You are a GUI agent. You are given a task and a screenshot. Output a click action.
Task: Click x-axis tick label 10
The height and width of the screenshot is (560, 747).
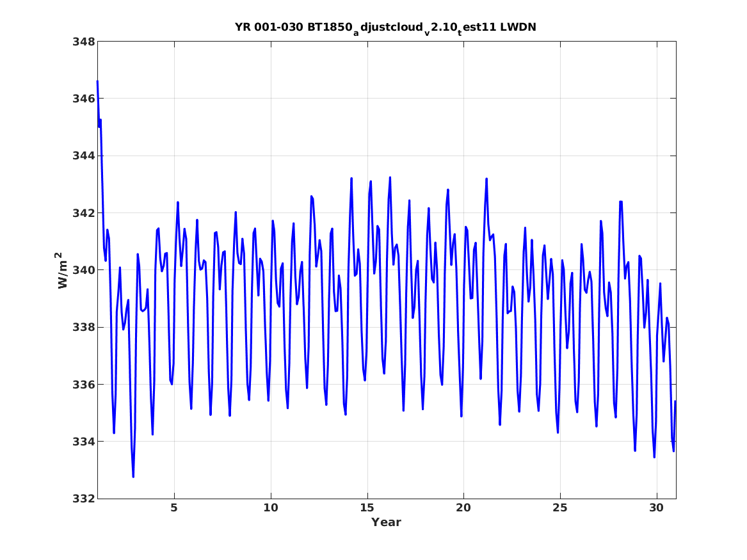click(271, 508)
